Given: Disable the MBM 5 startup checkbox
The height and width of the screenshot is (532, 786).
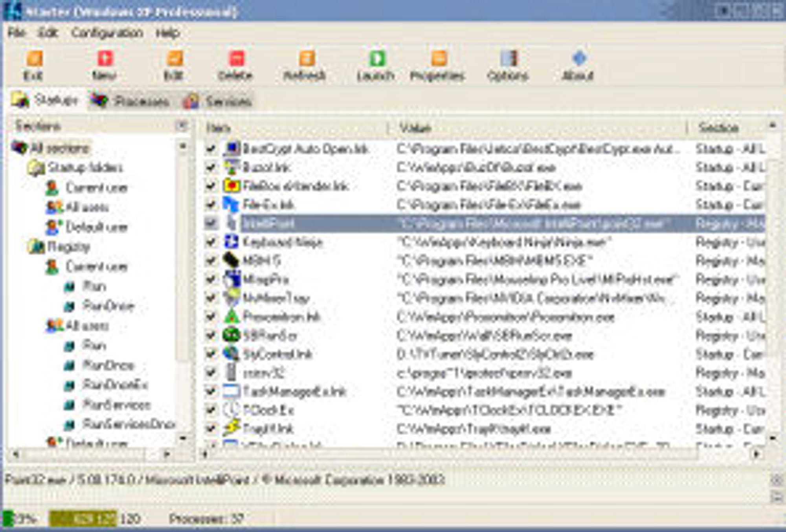Looking at the screenshot, I should (211, 260).
